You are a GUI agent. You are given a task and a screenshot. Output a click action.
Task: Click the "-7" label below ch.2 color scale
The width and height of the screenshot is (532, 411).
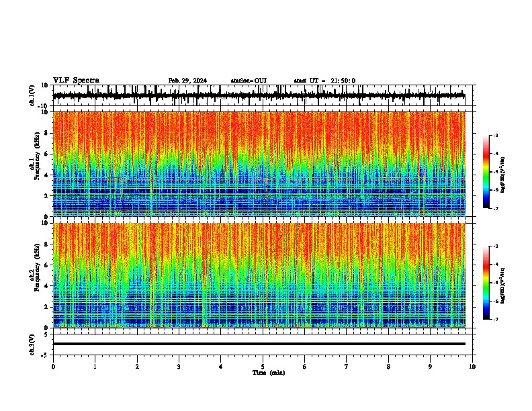pyautogui.click(x=496, y=319)
